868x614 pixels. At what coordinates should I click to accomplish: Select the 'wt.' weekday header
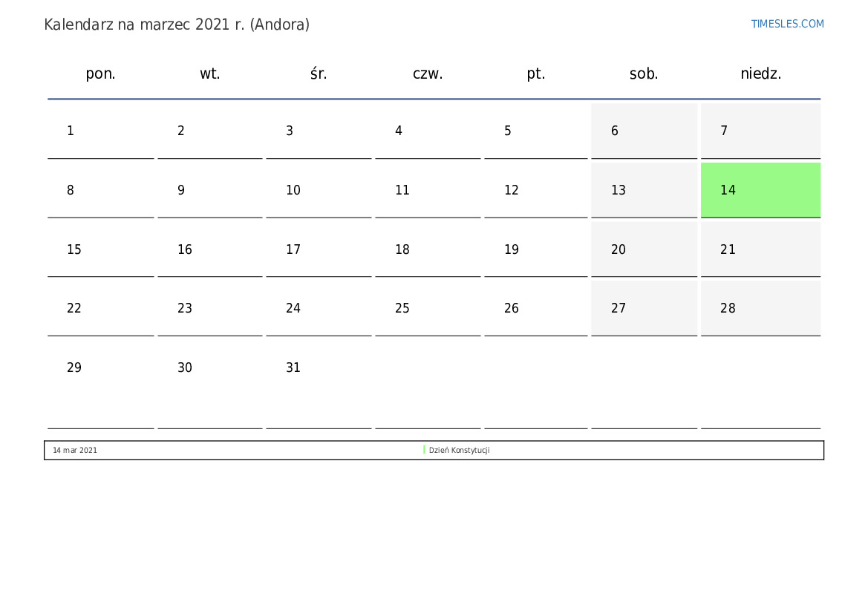pyautogui.click(x=210, y=74)
